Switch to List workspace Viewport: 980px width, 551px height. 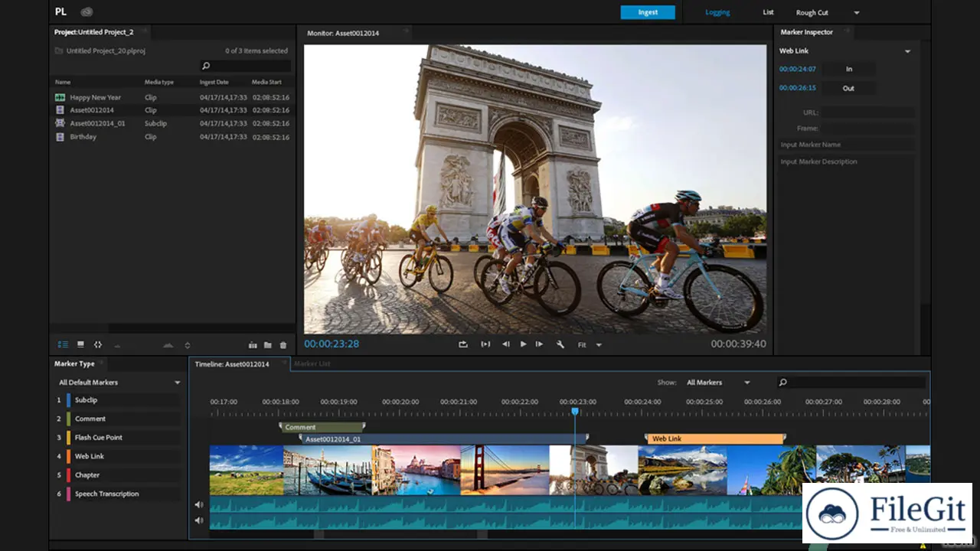[768, 12]
